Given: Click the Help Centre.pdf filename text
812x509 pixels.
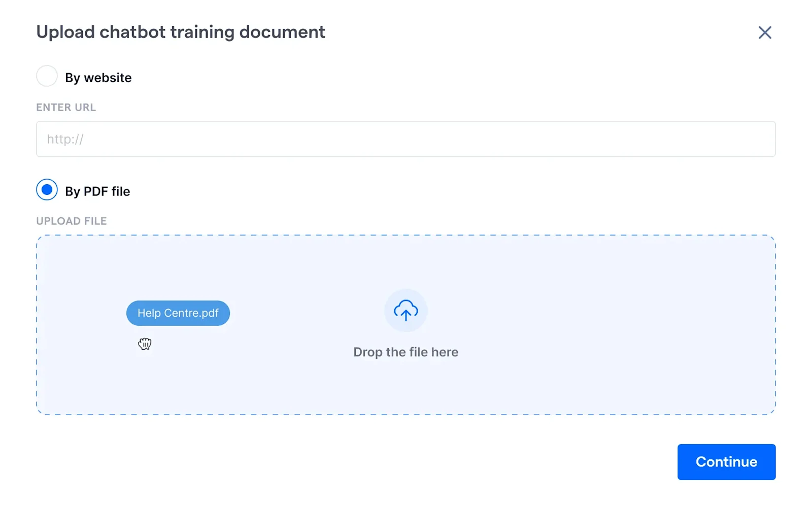Looking at the screenshot, I should [x=178, y=313].
